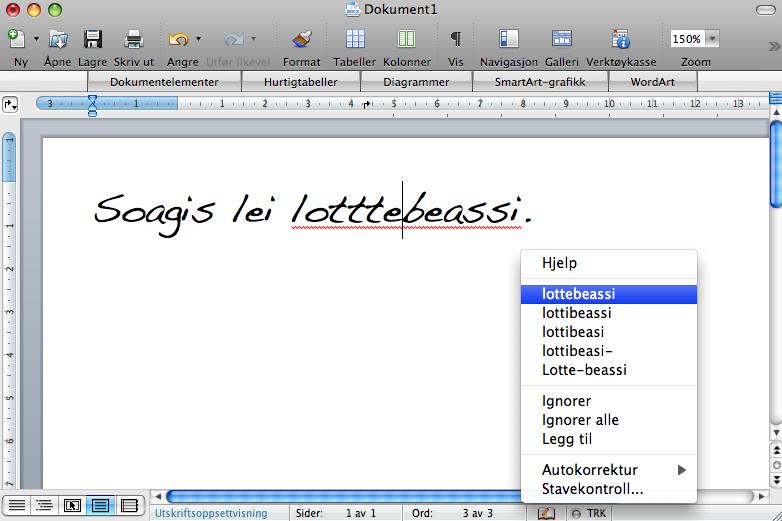Choose Legg til in the context menu
Image resolution: width=782 pixels, height=521 pixels.
pos(608,439)
